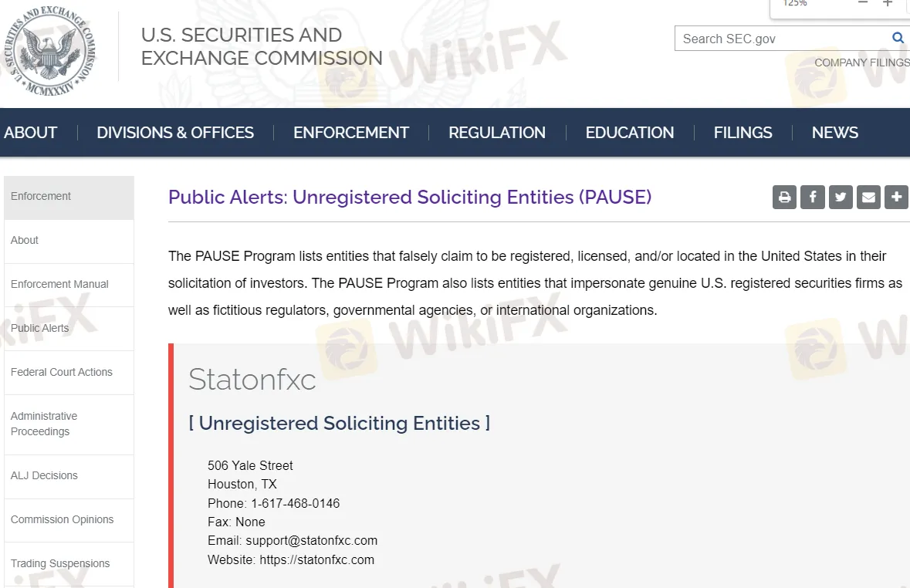Click the search magnifier icon
910x588 pixels.
[x=898, y=38]
